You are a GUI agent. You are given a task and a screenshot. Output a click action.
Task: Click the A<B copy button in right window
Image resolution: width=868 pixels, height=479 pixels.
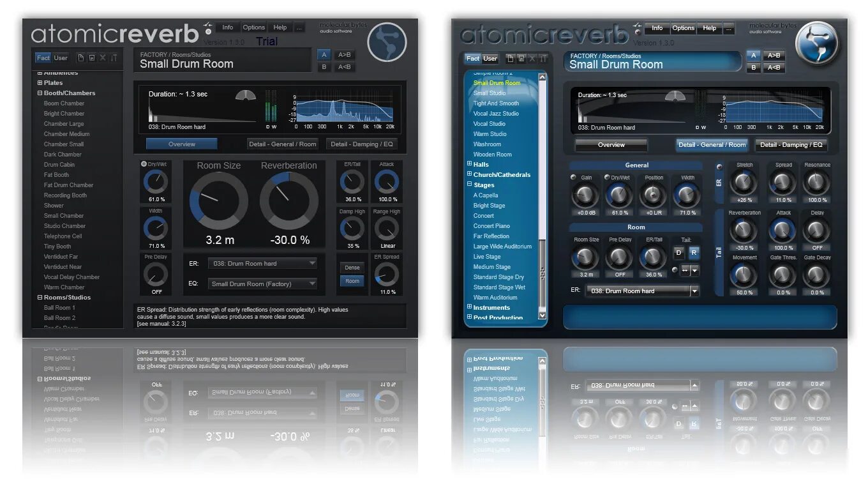click(x=774, y=68)
